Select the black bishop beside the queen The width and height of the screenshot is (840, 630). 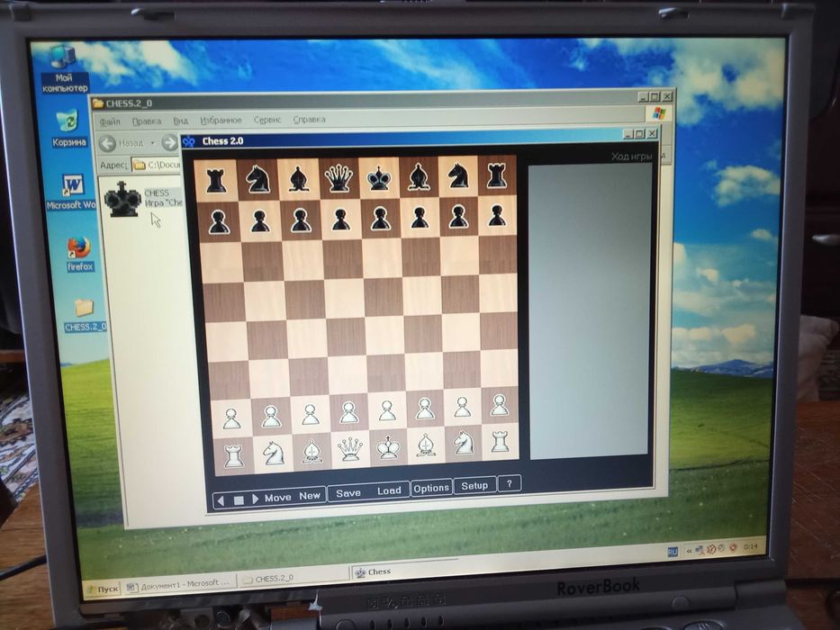(298, 178)
